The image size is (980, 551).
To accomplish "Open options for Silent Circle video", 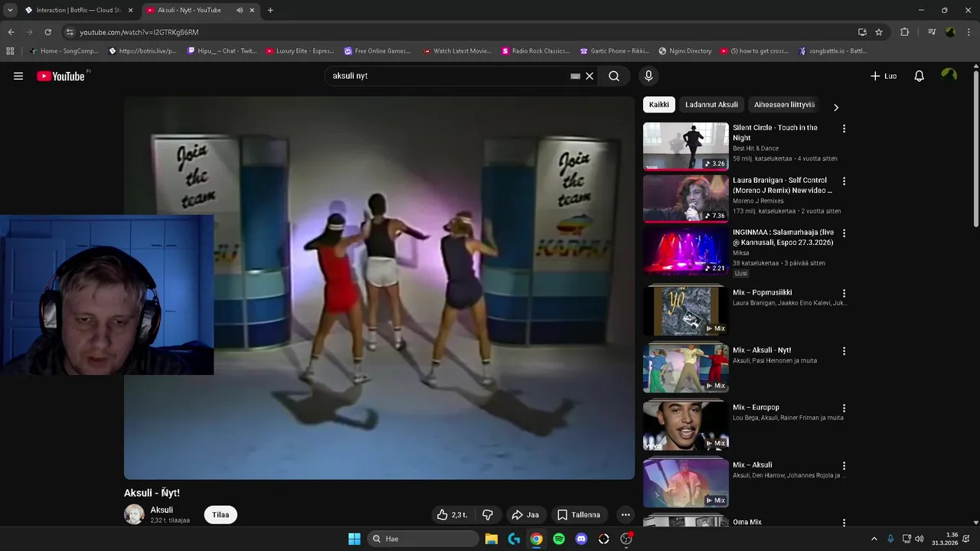I will pyautogui.click(x=844, y=129).
